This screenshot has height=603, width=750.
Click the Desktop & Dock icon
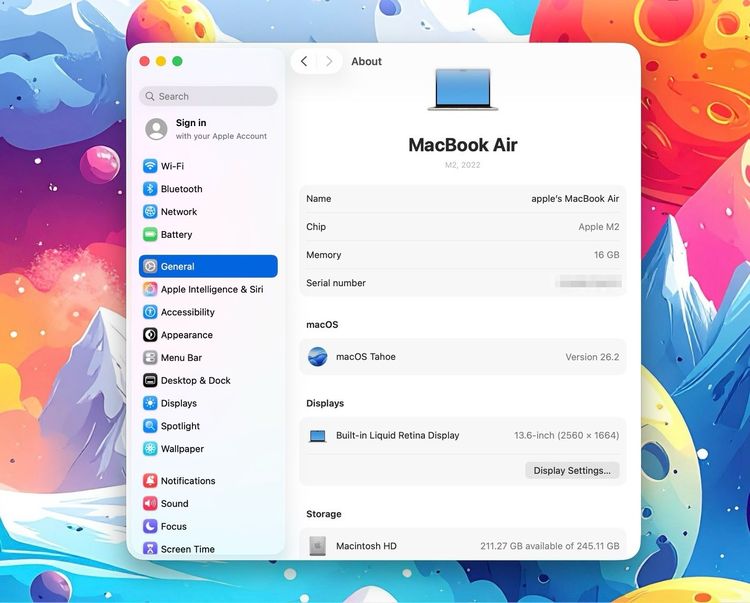[150, 380]
